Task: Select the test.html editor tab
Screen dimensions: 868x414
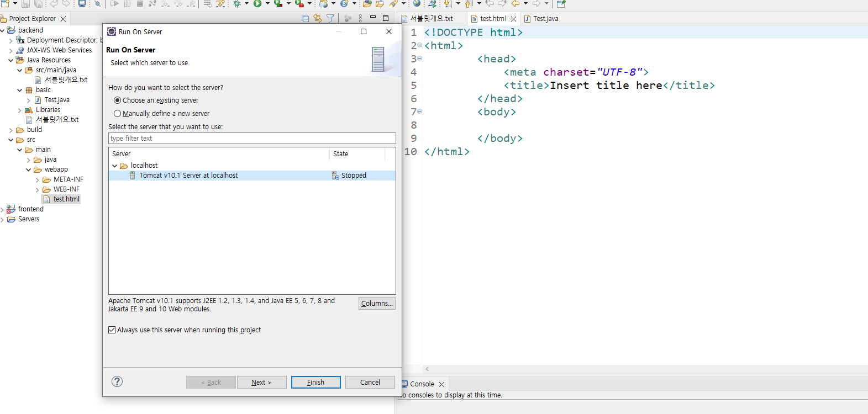Action: pos(493,19)
